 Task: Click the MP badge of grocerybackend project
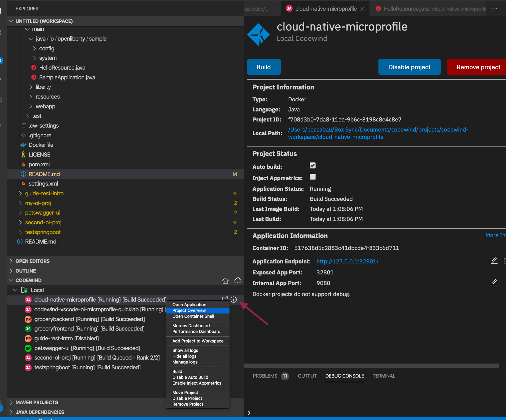pyautogui.click(x=28, y=319)
